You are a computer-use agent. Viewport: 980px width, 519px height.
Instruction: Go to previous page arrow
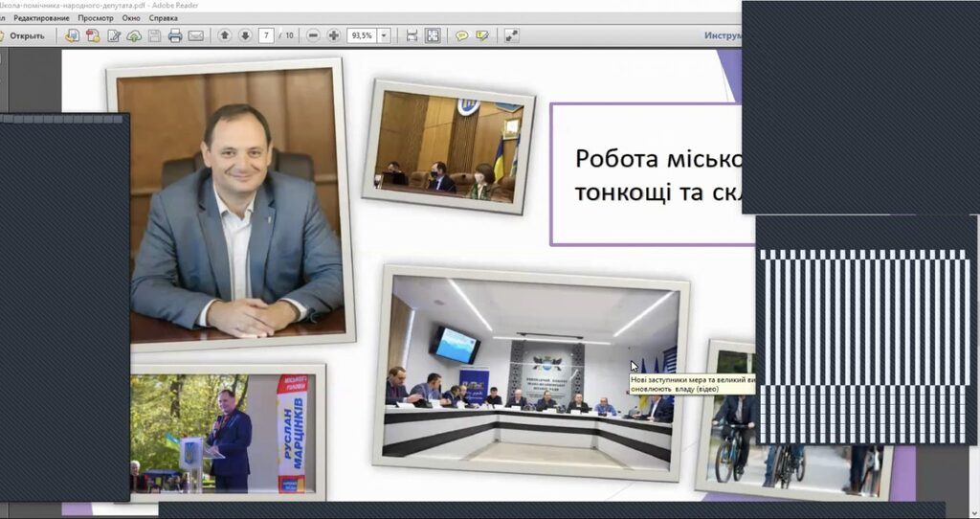point(224,35)
